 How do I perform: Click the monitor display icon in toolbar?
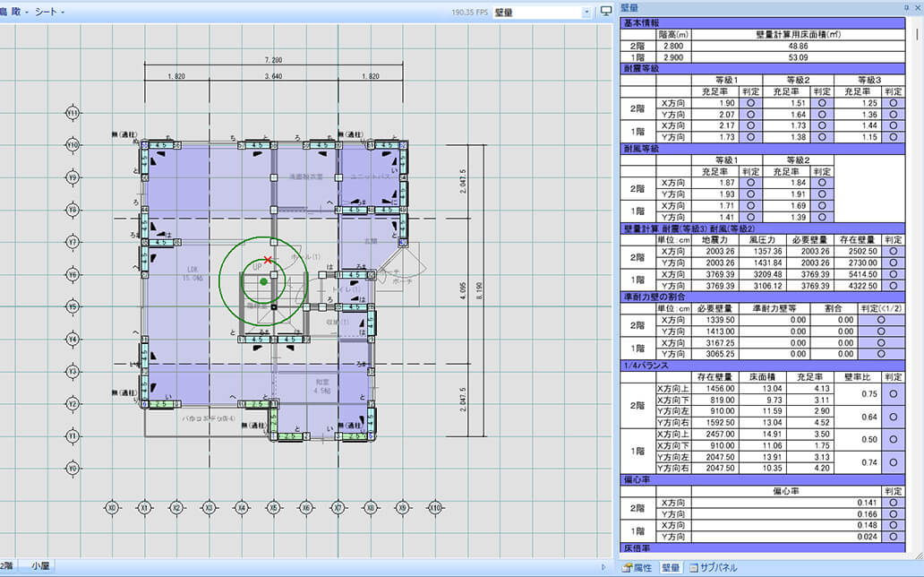[x=606, y=12]
